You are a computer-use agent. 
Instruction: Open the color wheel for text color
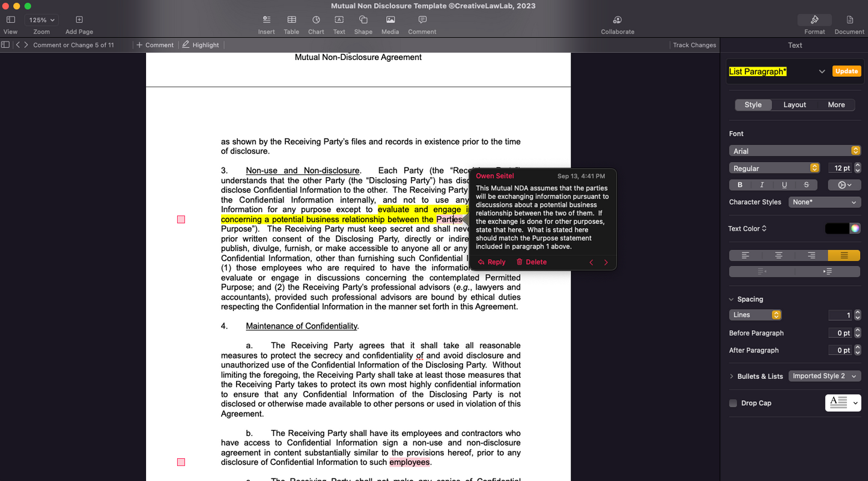point(855,228)
